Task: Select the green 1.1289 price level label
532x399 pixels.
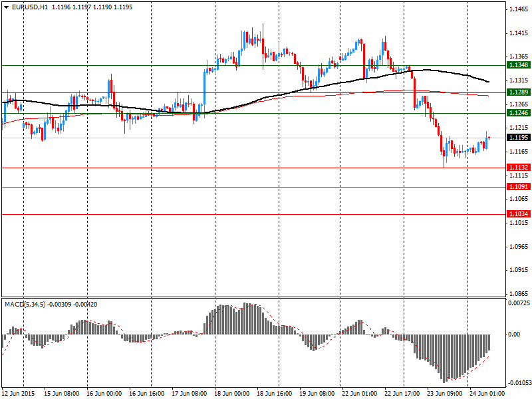Action: (519, 92)
